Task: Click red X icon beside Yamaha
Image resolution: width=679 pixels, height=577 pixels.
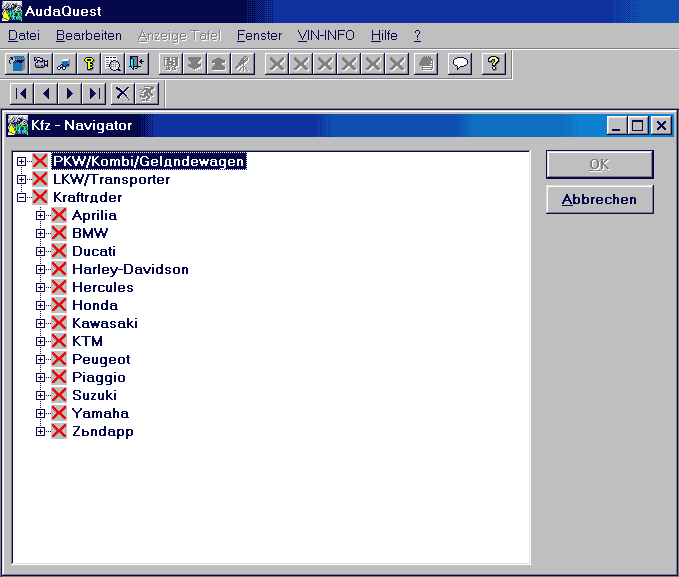Action: coord(59,413)
